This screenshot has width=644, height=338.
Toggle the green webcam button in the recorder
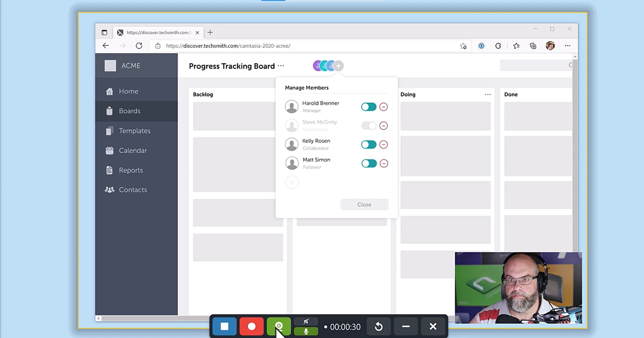279,326
